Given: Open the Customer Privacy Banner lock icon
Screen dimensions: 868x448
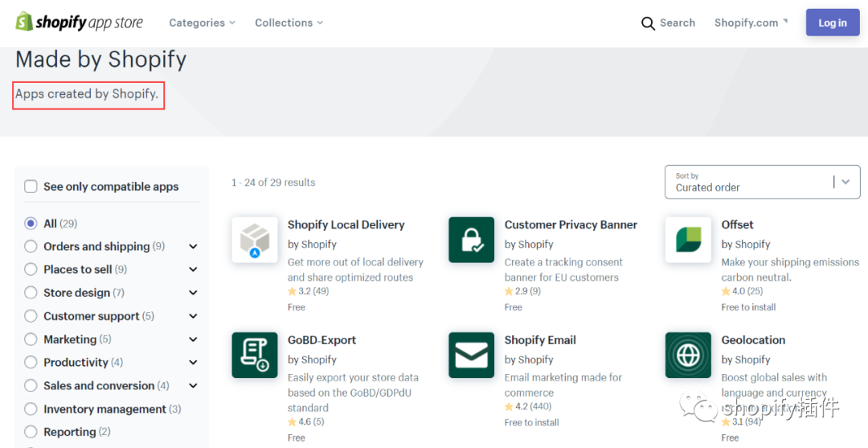Looking at the screenshot, I should click(x=471, y=240).
